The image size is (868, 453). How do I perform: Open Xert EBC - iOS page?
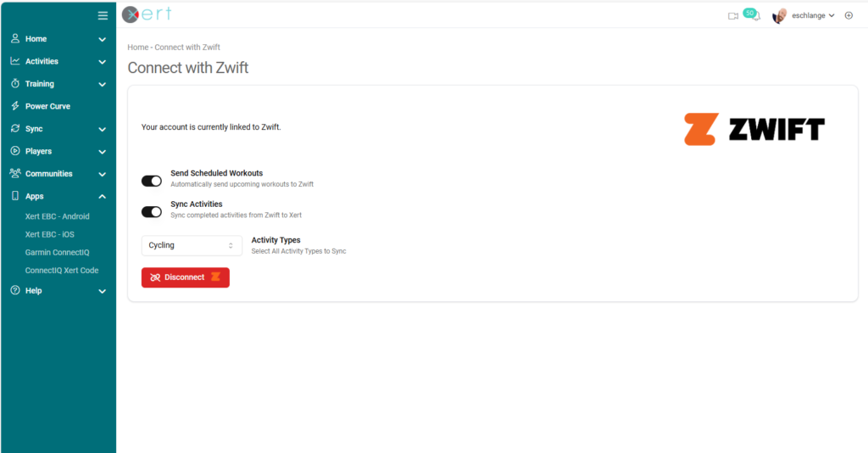49,234
